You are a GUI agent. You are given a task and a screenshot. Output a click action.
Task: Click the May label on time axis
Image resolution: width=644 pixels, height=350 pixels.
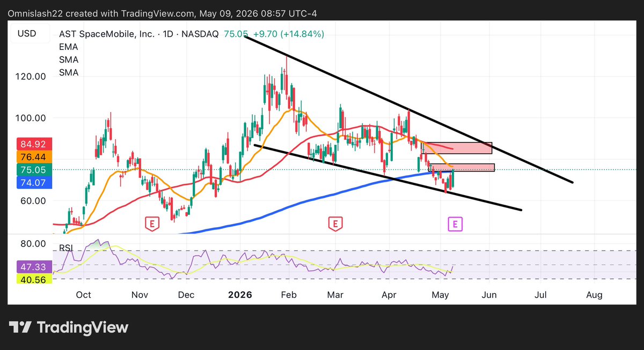tap(440, 295)
